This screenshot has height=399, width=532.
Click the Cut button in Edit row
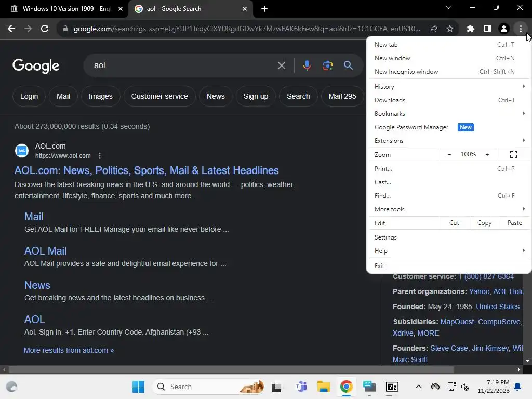coord(454,223)
